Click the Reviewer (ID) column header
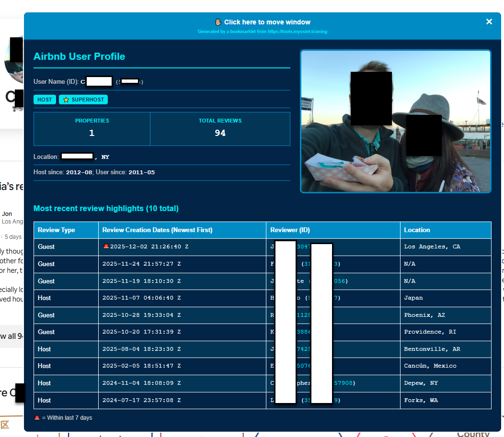 (290, 230)
